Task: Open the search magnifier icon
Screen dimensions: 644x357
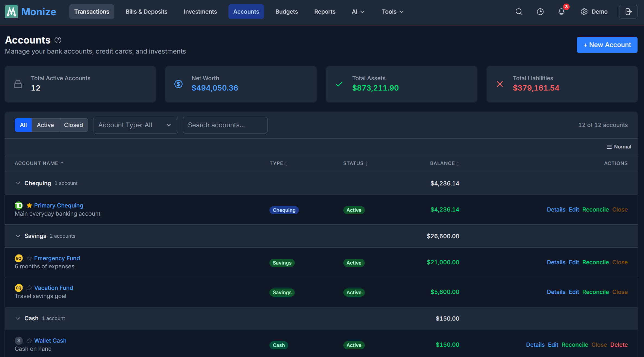Action: tap(519, 12)
